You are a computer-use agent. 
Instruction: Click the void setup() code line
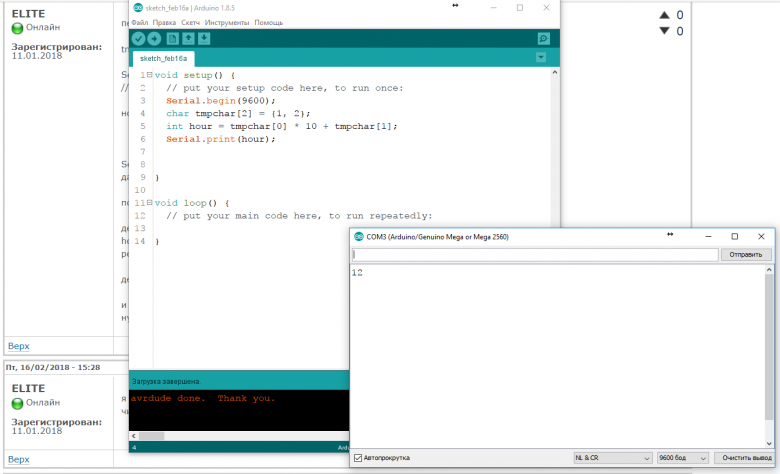pyautogui.click(x=195, y=75)
